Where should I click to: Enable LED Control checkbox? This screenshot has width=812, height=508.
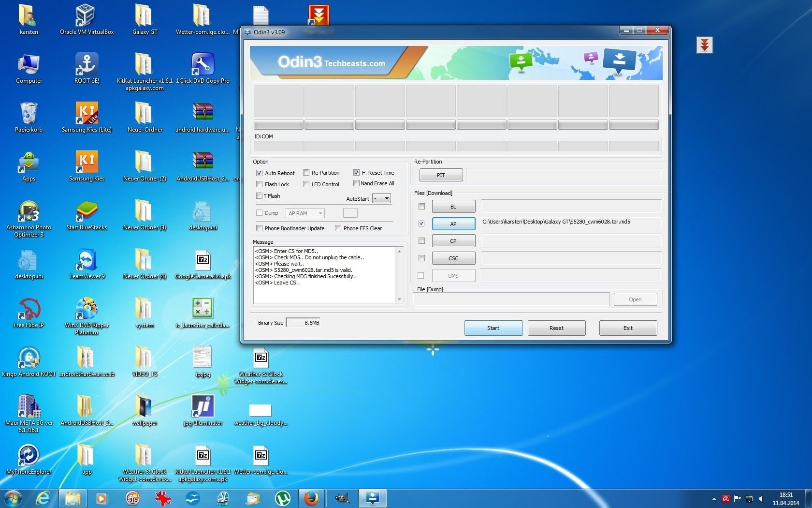pyautogui.click(x=306, y=184)
